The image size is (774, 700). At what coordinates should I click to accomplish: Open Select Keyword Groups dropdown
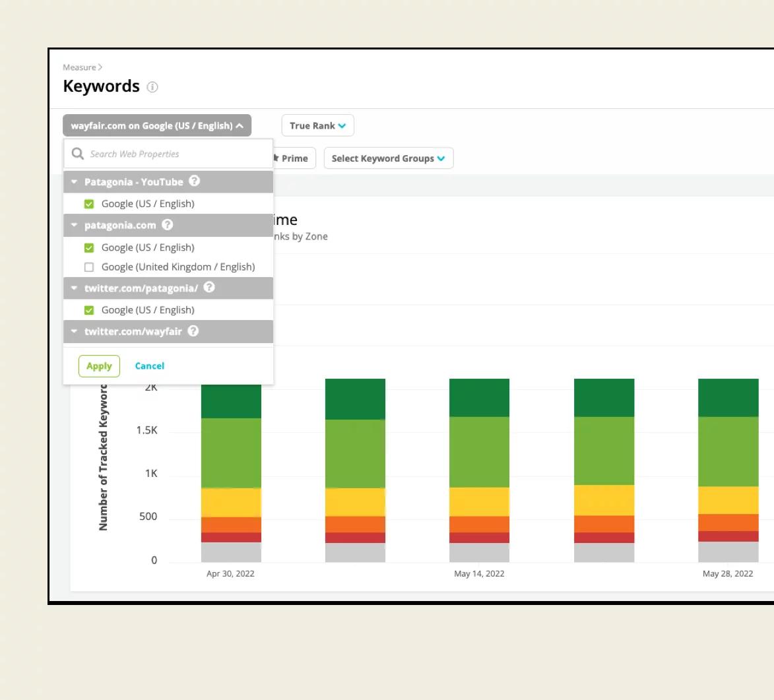point(389,158)
